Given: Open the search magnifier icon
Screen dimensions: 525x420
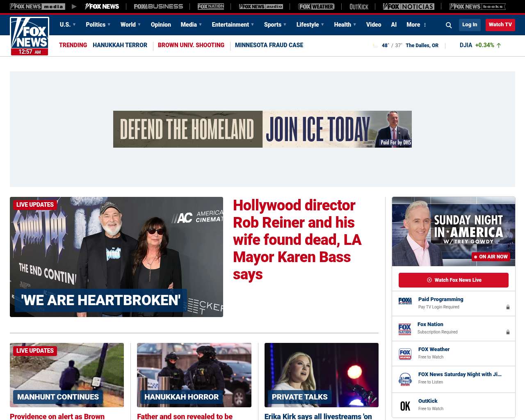Looking at the screenshot, I should pyautogui.click(x=449, y=25).
